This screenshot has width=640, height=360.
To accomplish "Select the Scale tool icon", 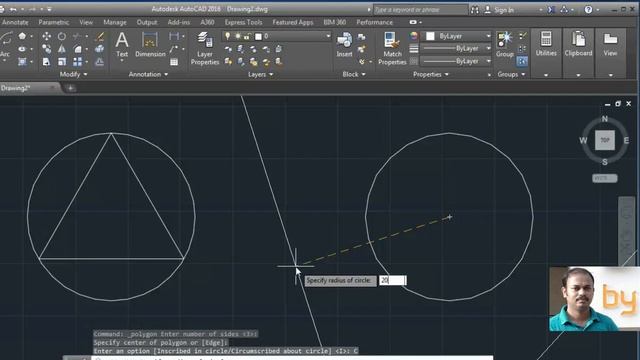I will [62, 62].
